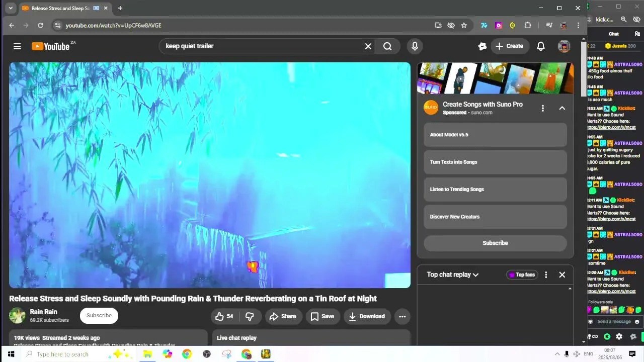The width and height of the screenshot is (644, 362).
Task: Open more actions below the video
Action: pyautogui.click(x=402, y=316)
